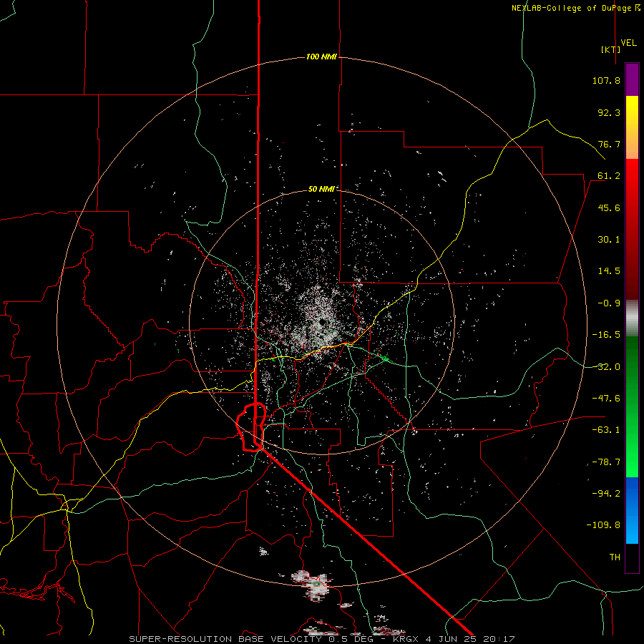The width and height of the screenshot is (644, 644).
Task: Select the -47.6 value on velocity scale
Action: [x=606, y=398]
